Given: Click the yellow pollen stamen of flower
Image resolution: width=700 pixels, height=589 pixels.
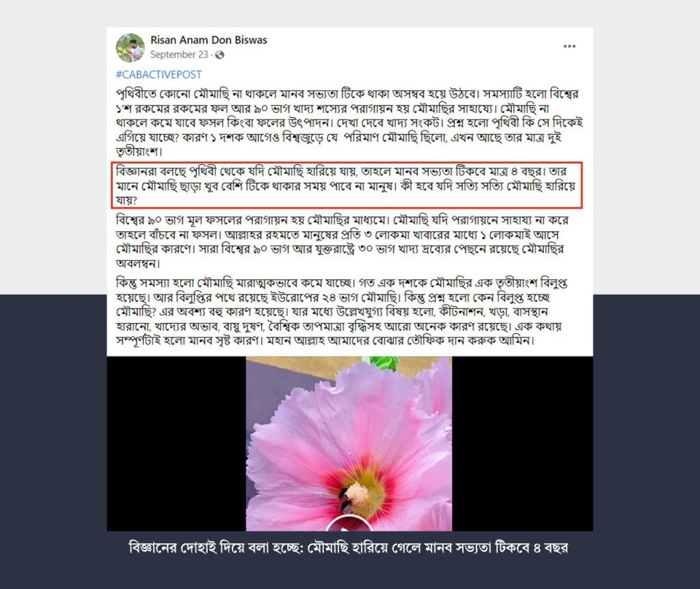Looking at the screenshot, I should tap(357, 494).
